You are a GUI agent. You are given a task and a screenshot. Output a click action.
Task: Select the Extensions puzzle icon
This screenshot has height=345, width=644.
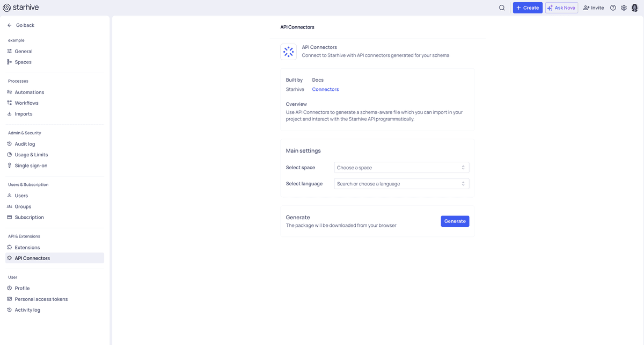click(9, 247)
